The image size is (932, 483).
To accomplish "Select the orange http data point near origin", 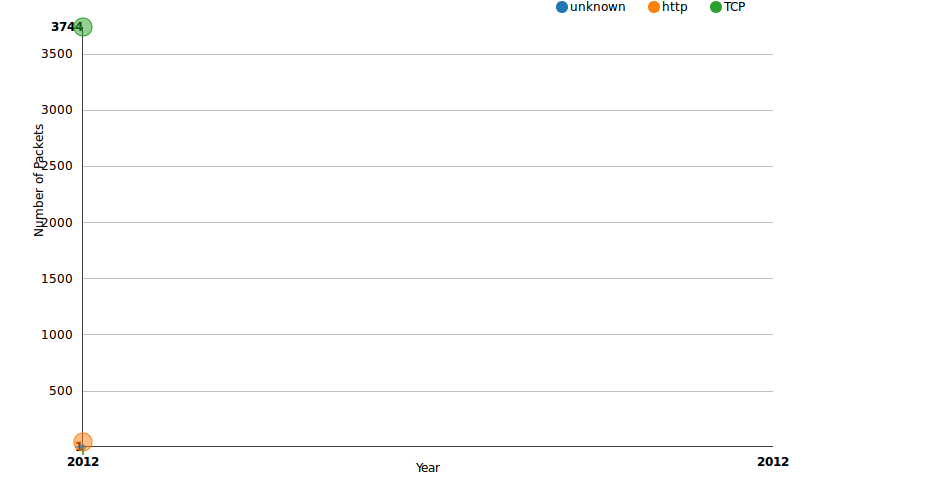I will [x=83, y=442].
